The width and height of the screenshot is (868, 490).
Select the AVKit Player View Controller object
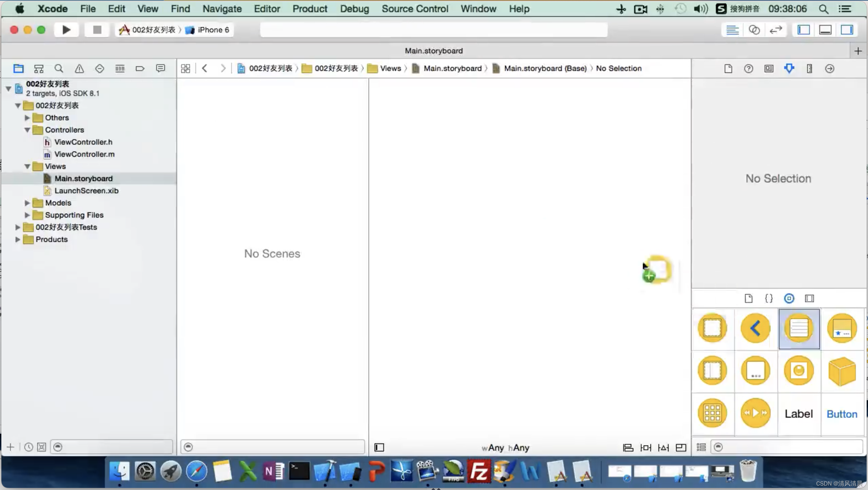click(x=755, y=413)
